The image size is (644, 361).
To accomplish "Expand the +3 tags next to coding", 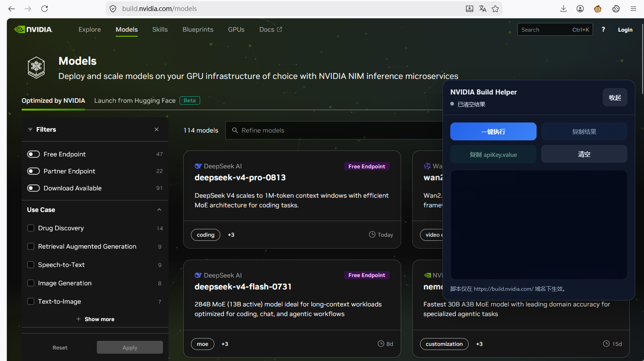I will [231, 235].
